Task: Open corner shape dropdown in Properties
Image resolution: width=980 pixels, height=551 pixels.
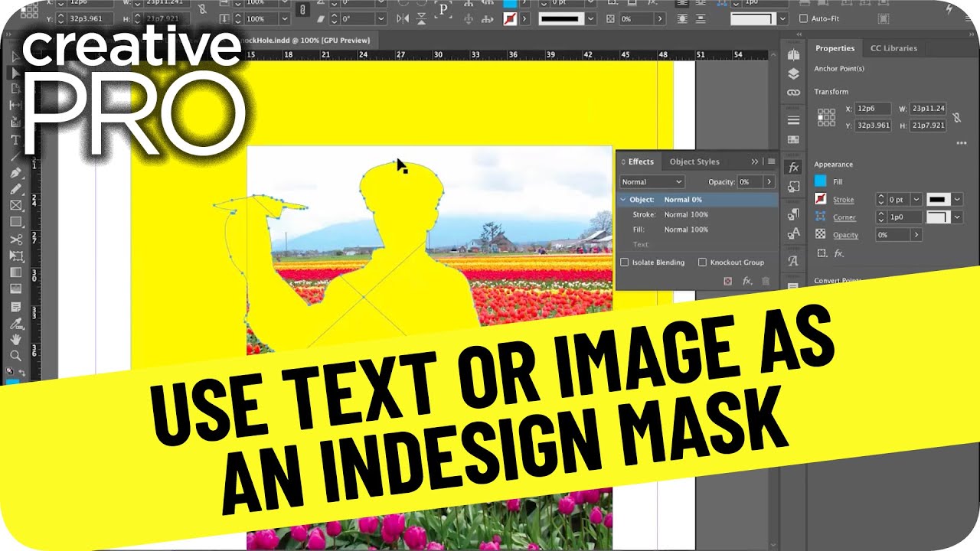Action: (x=958, y=217)
